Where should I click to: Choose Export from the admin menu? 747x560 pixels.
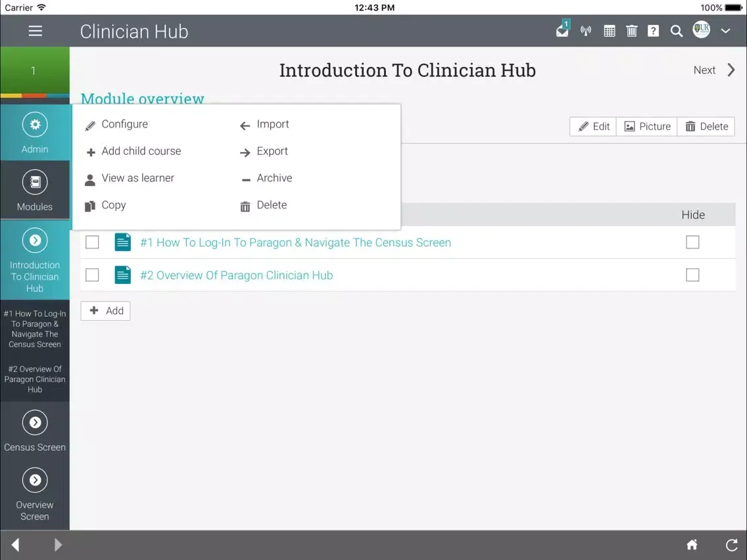264,151
